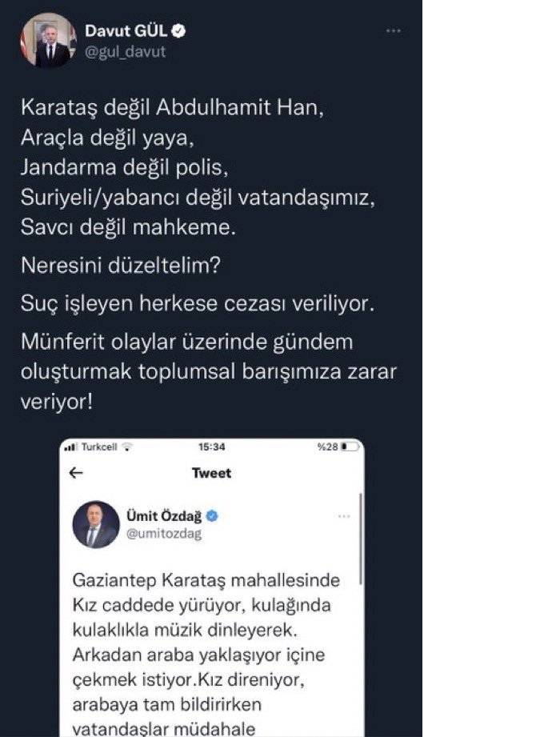
Task: Click the verified badge beside Davut GÜL
Action: point(182,32)
